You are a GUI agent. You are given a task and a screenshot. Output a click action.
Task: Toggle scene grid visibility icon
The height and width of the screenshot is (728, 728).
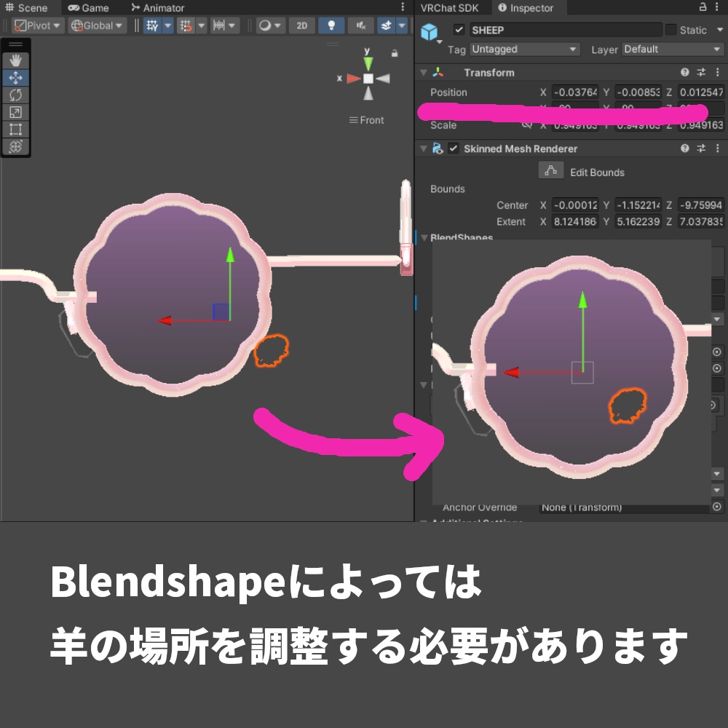(152, 25)
